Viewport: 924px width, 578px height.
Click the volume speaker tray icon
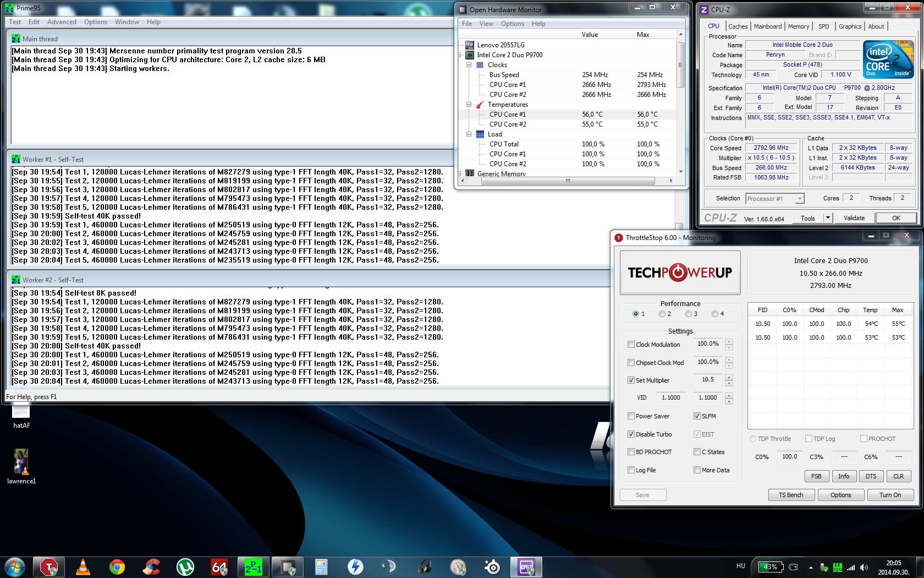864,568
